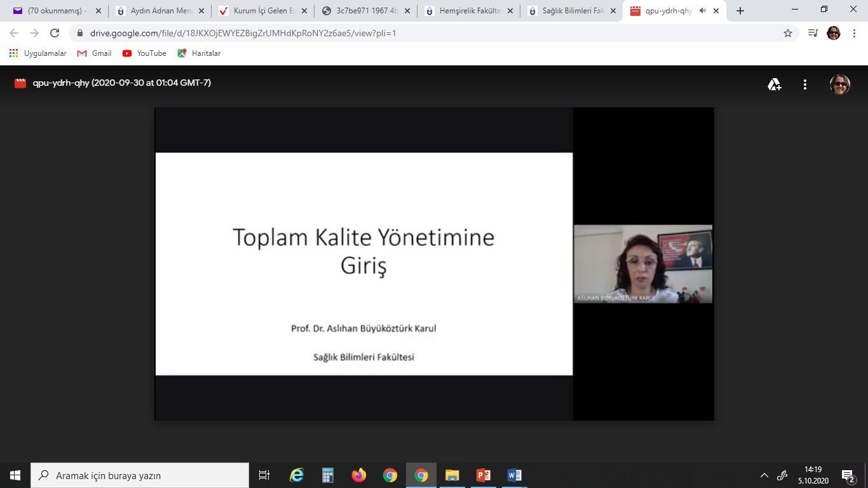Image resolution: width=868 pixels, height=488 pixels.
Task: Reload the page
Action: point(55,33)
